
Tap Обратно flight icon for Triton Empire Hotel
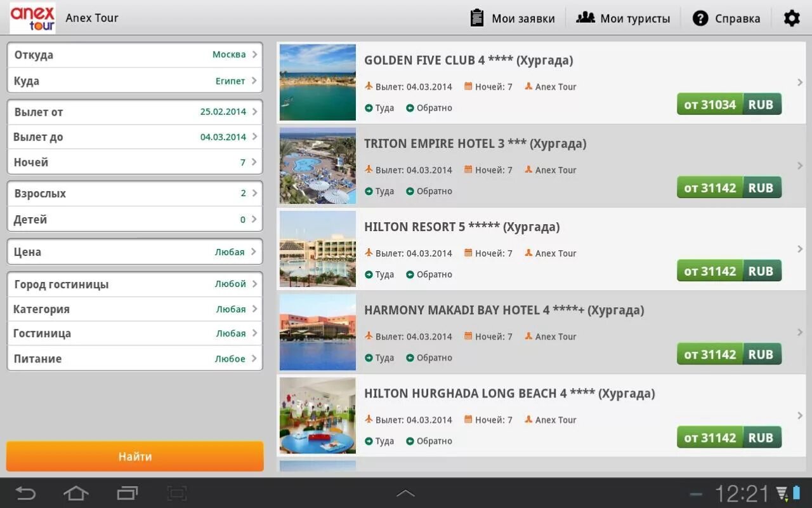coord(410,191)
